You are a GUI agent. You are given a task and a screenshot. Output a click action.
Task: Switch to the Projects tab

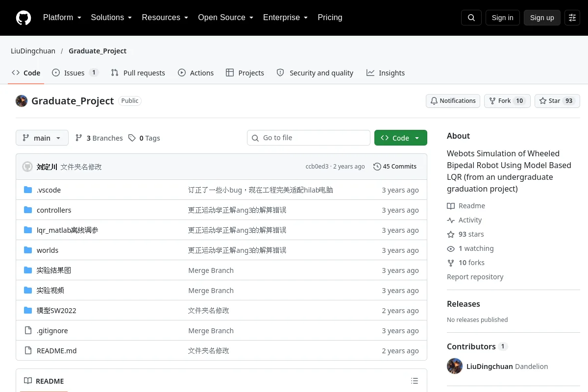pos(245,73)
